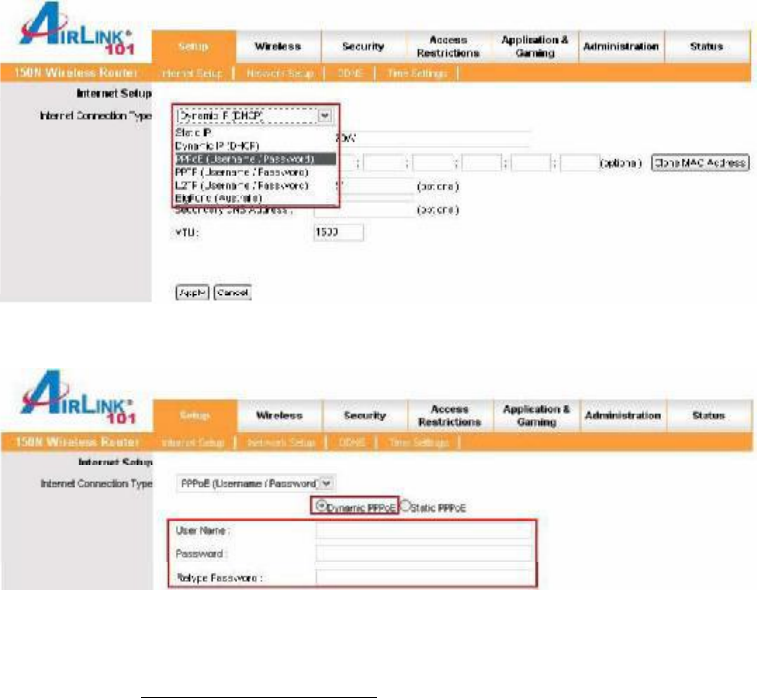Open the Status tab on the PPPoE page
Image resolution: width=757 pixels, height=698 pixels.
point(709,415)
